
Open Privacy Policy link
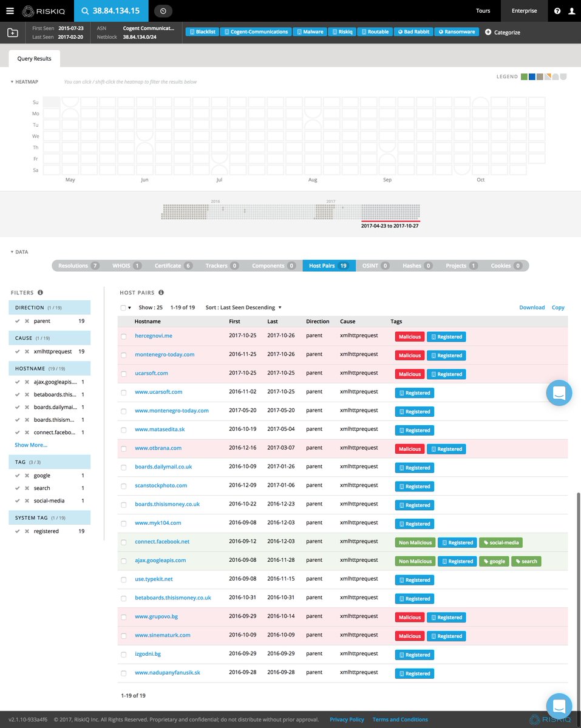tap(347, 720)
